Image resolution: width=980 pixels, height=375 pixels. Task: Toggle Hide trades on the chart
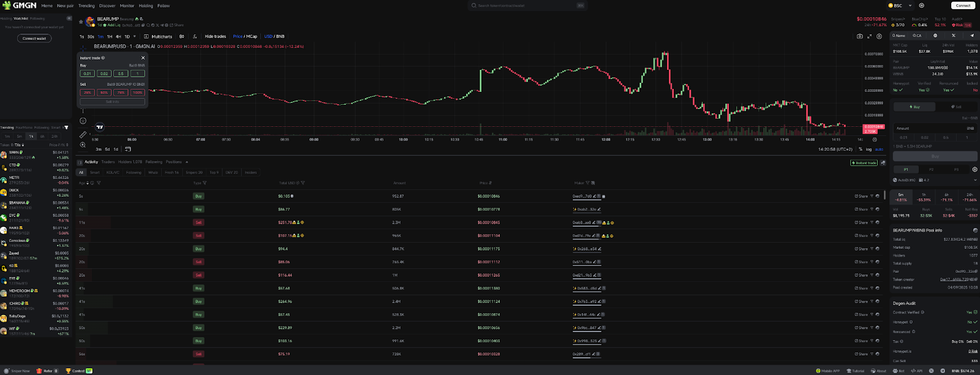point(215,36)
